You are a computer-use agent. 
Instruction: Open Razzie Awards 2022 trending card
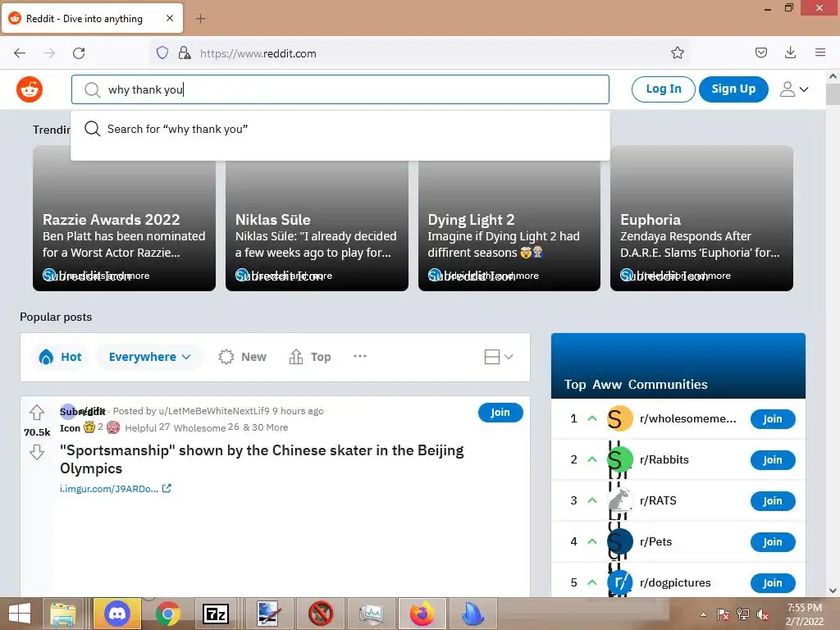pyautogui.click(x=125, y=218)
